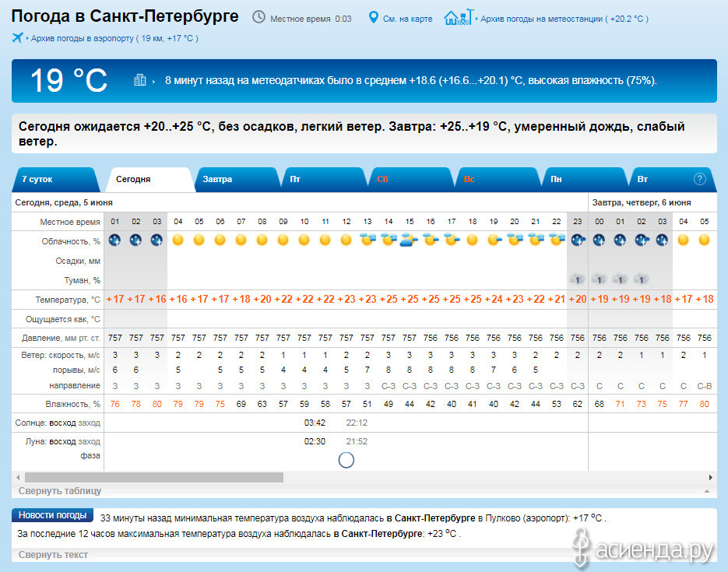Click the horizontal scrollbar left arrow
This screenshot has height=572, width=728.
pyautogui.click(x=18, y=477)
